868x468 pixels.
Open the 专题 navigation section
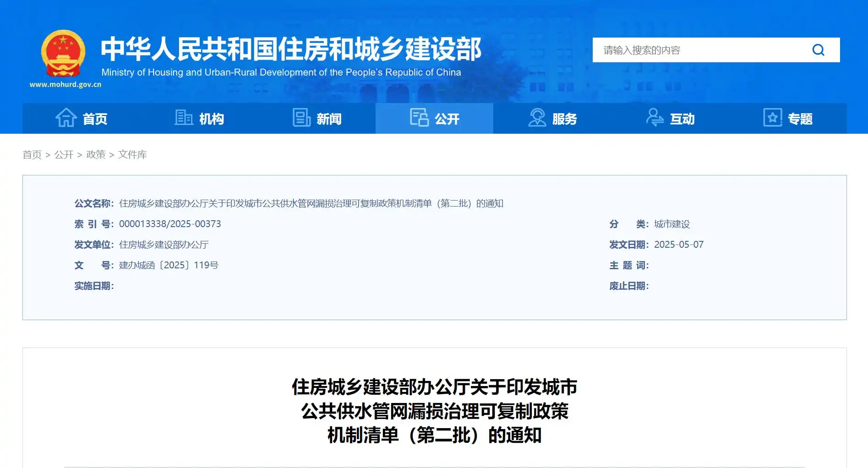[x=800, y=119]
